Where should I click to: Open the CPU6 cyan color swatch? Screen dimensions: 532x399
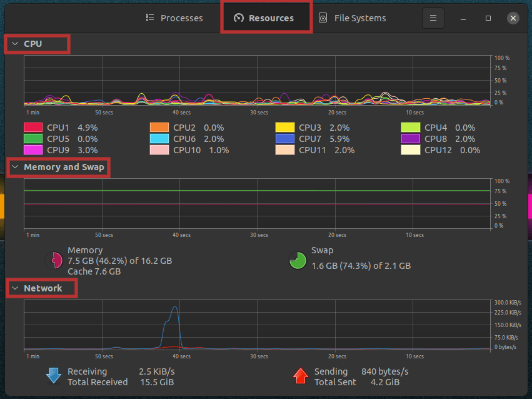coord(159,139)
